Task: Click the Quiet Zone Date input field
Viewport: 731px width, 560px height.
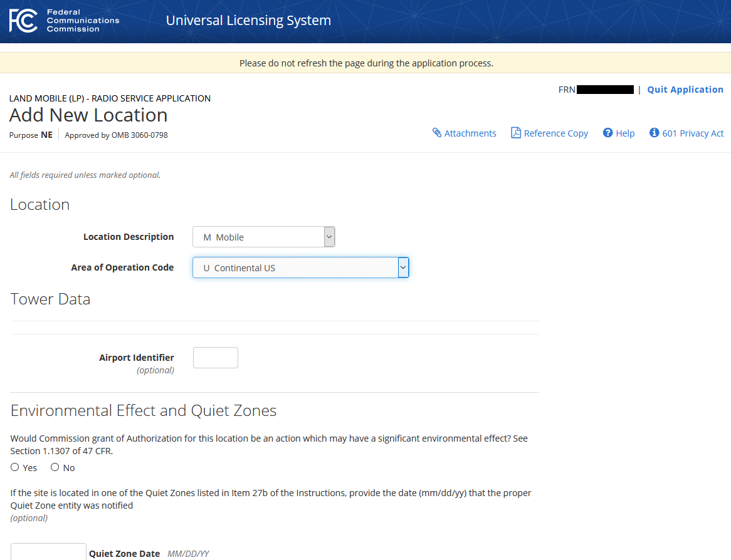Action: [x=48, y=552]
